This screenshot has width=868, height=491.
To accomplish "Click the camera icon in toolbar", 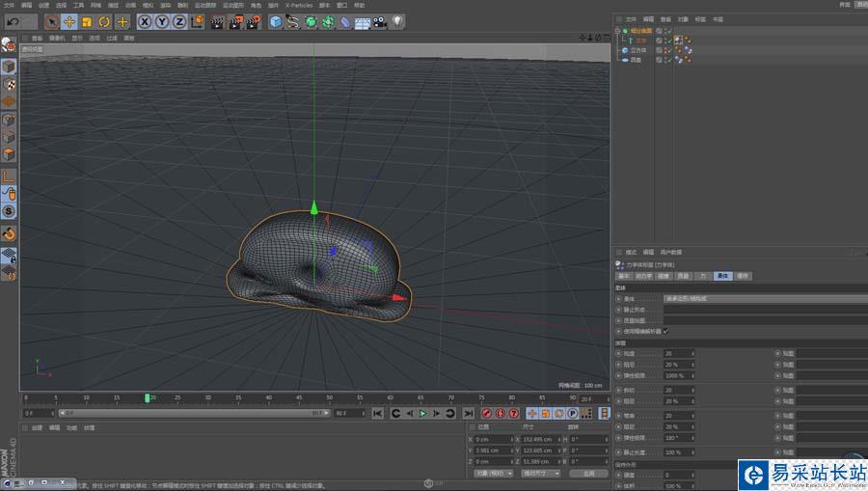I will click(380, 21).
